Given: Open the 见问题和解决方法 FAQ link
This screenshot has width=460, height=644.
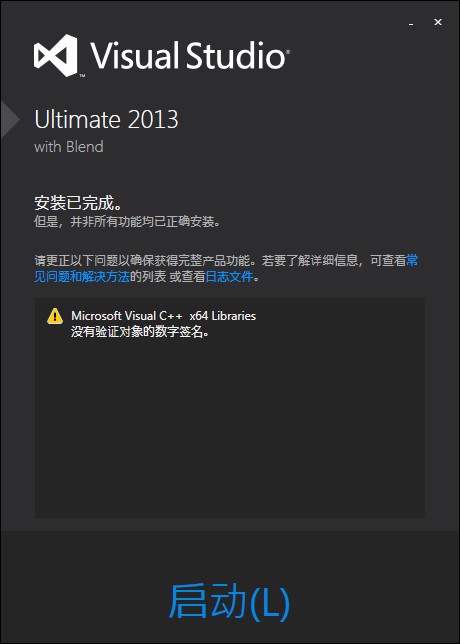Looking at the screenshot, I should tap(82, 277).
